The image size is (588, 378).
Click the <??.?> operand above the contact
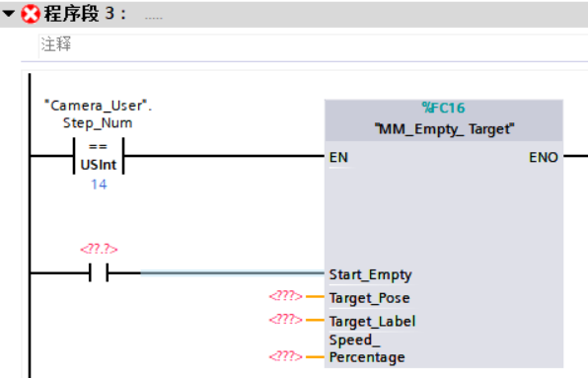click(99, 249)
